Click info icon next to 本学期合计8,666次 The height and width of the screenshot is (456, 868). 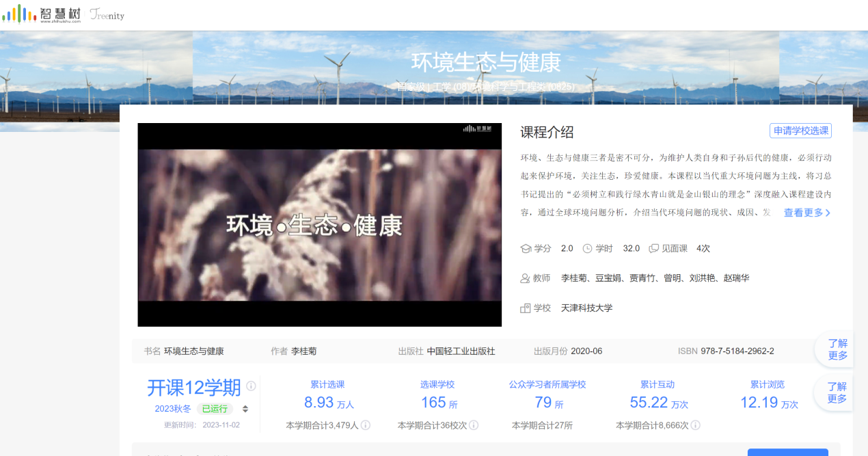pyautogui.click(x=695, y=425)
